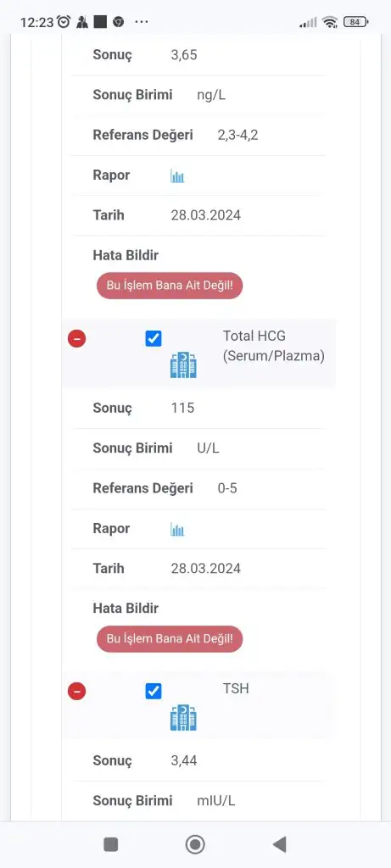Collapse TSH section with red minus icon
This screenshot has width=391, height=868.
[x=77, y=692]
